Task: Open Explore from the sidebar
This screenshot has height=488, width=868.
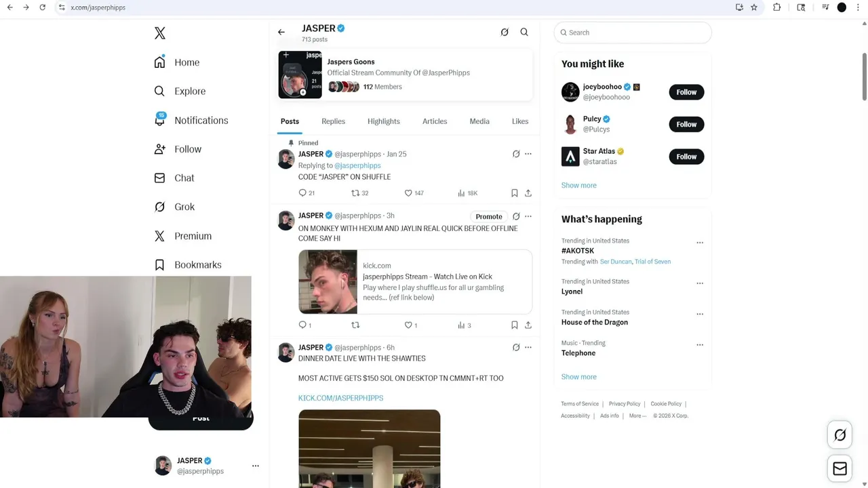Action: 180,91
